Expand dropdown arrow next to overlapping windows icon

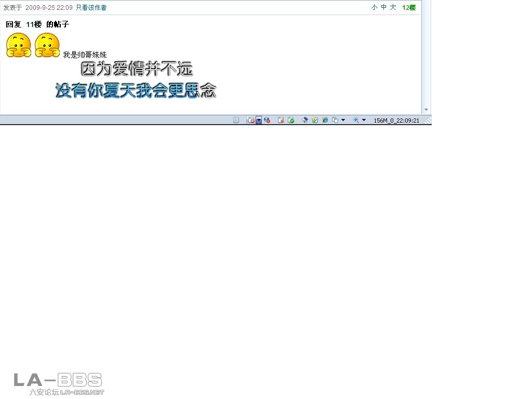pos(343,120)
